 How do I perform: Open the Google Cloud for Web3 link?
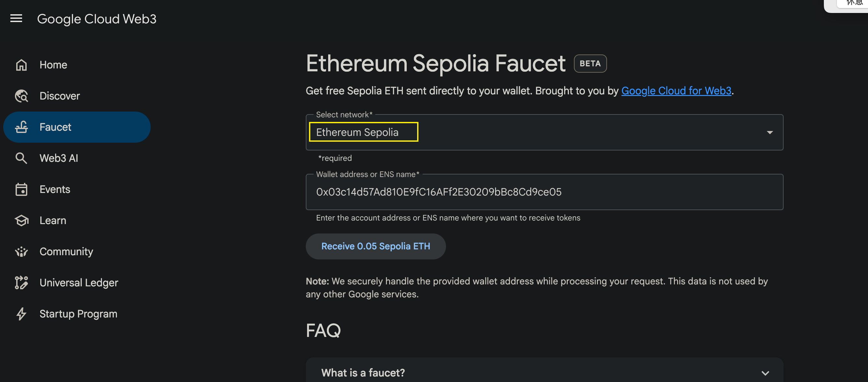(676, 90)
